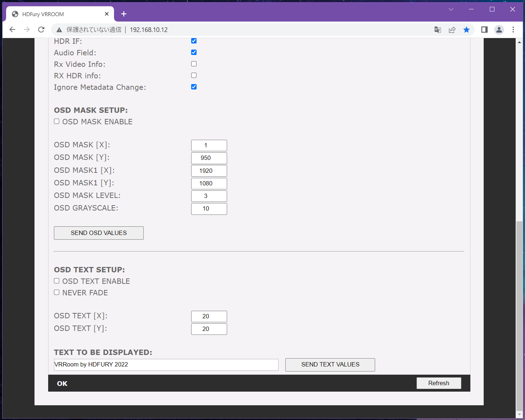Go back to the previous page
The width and height of the screenshot is (525, 420).
click(x=12, y=29)
